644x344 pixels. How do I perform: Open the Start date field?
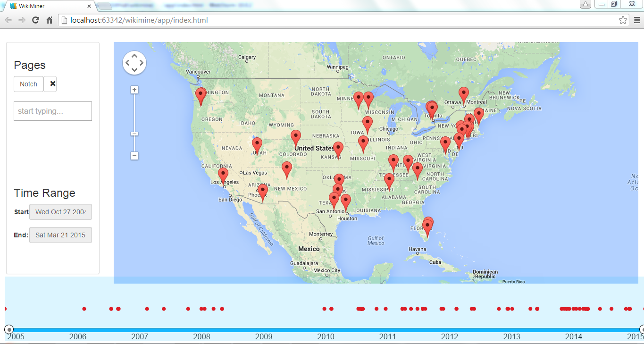(60, 212)
